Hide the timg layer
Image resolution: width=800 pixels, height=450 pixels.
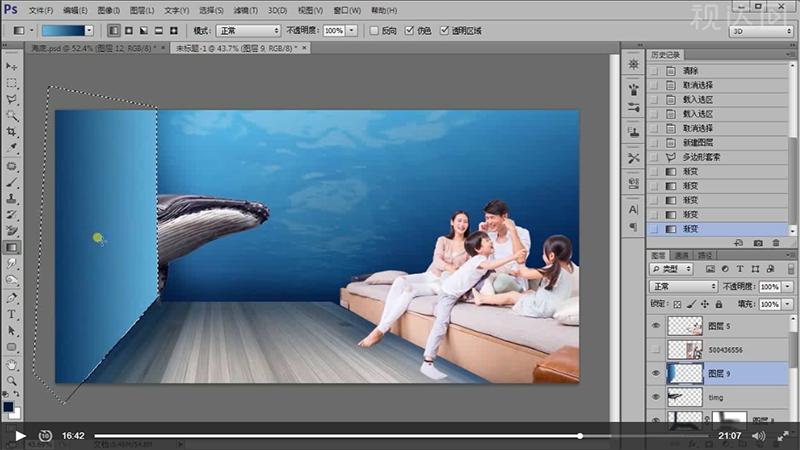[656, 397]
